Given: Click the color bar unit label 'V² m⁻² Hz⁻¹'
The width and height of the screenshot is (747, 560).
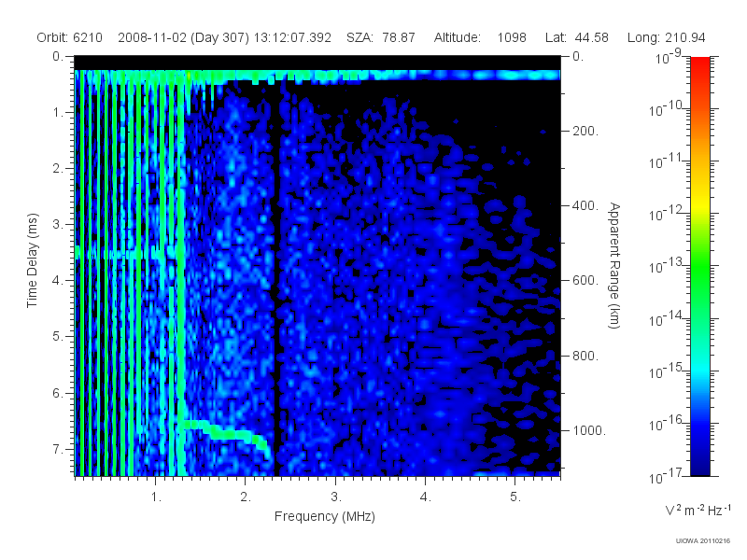Looking at the screenshot, I should (x=698, y=511).
